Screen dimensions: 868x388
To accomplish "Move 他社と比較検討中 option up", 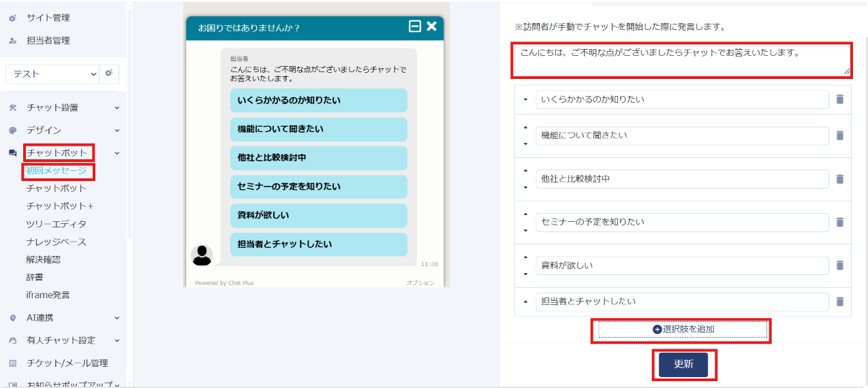I will 525,171.
